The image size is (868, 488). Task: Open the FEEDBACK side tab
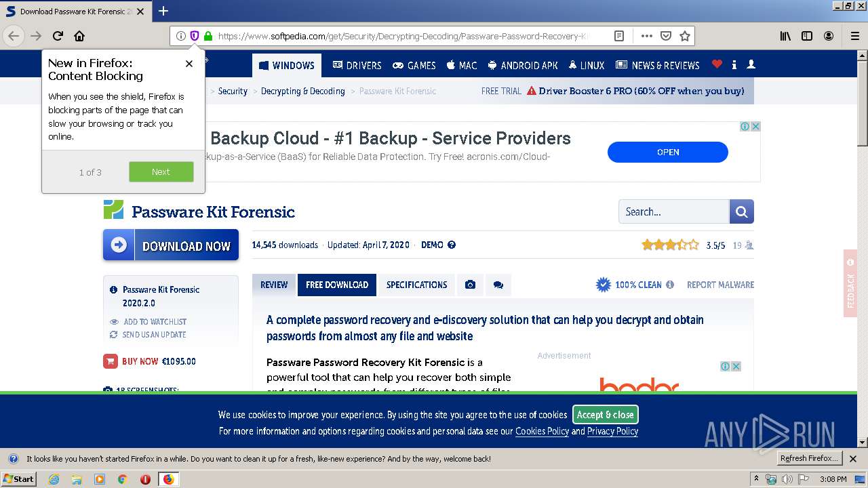click(850, 283)
